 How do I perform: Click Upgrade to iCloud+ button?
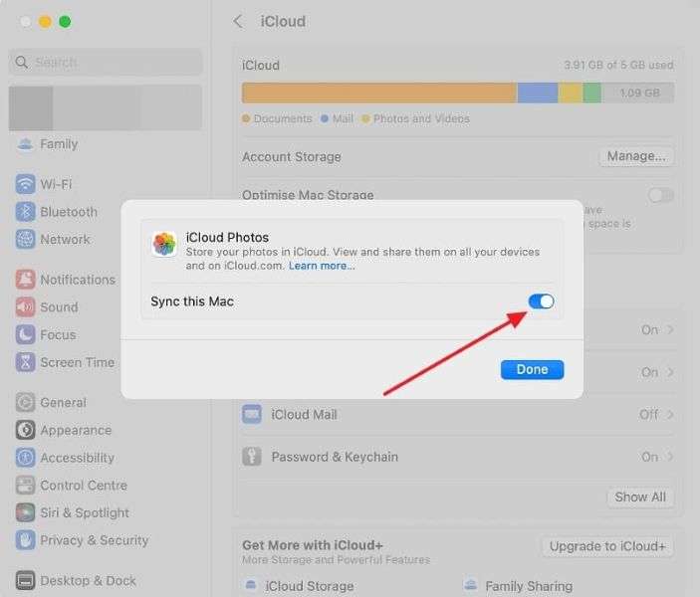tap(607, 546)
